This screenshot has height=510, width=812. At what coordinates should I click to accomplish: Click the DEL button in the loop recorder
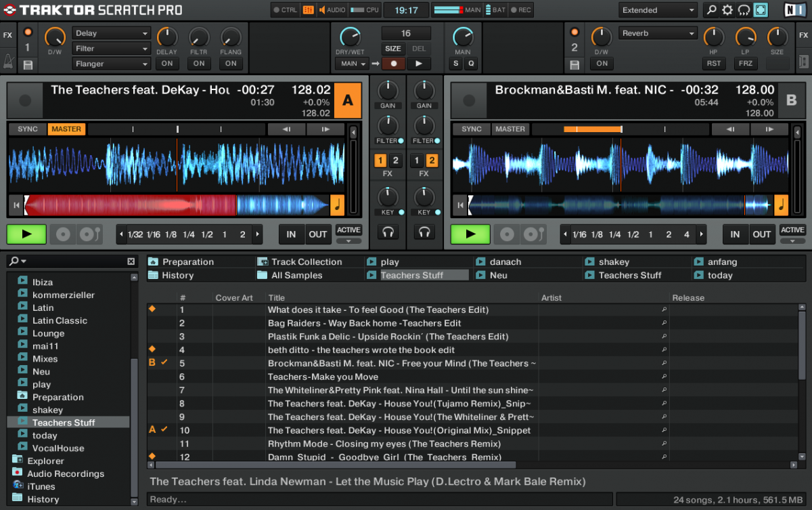click(x=419, y=49)
